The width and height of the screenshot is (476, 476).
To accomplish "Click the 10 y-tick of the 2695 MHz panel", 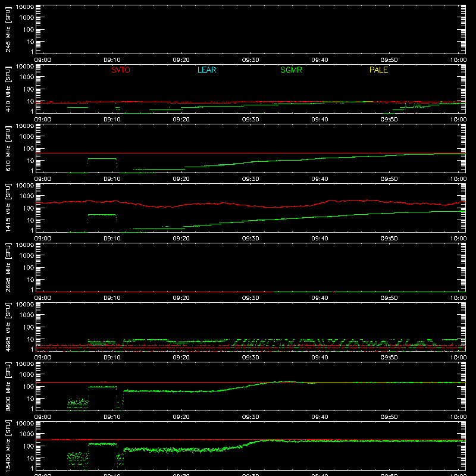I will click(x=30, y=280).
